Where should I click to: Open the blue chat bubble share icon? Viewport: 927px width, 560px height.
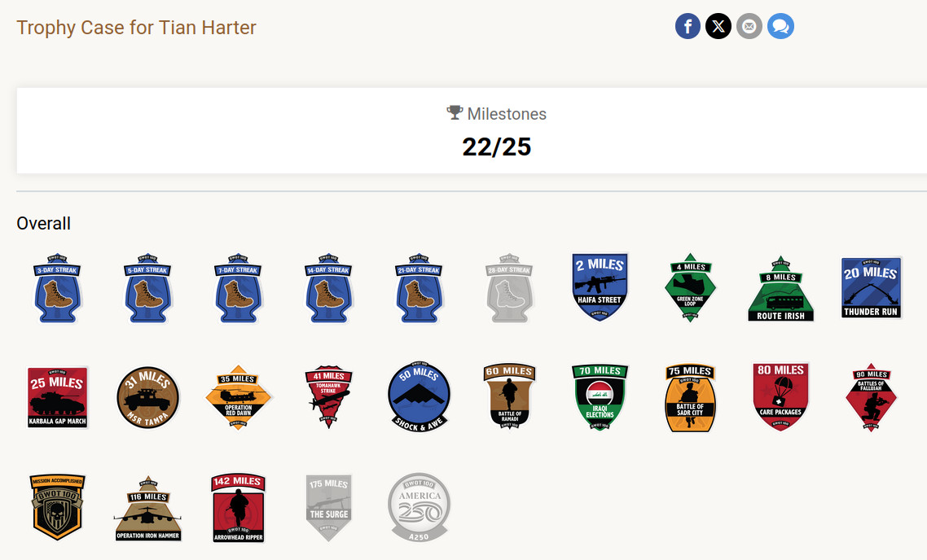[x=780, y=27]
